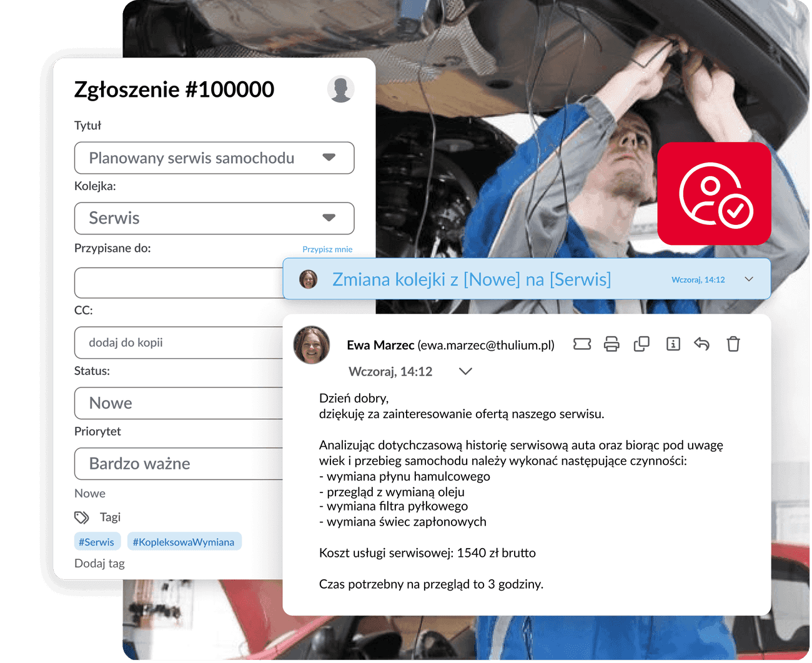Open the Tytuł dropdown Planowany serwis samochodu

(214, 158)
